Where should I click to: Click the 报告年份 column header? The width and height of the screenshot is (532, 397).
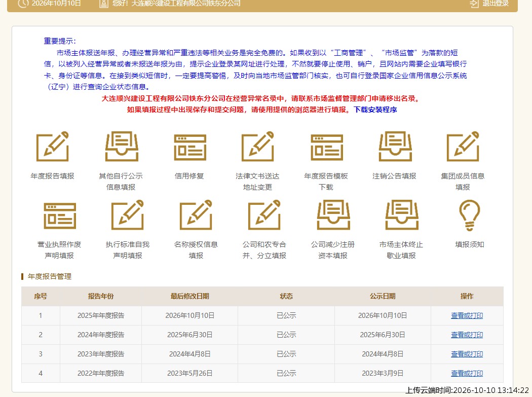(x=101, y=297)
